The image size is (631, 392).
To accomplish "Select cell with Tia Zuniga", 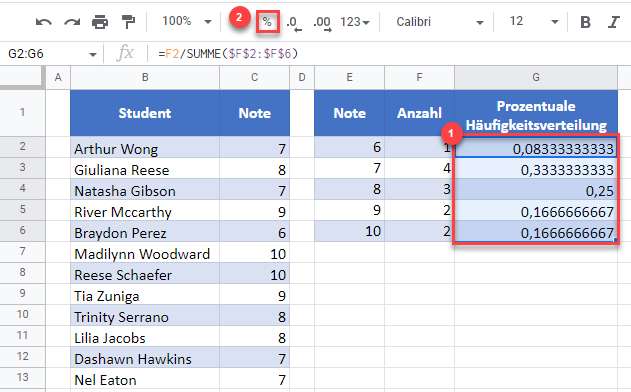I will (145, 294).
